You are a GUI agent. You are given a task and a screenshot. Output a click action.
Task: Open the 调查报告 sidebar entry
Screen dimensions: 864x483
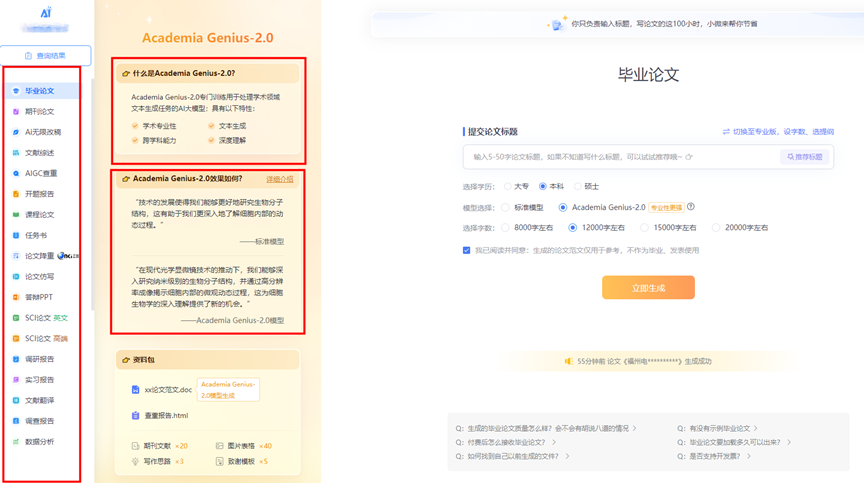(x=40, y=421)
